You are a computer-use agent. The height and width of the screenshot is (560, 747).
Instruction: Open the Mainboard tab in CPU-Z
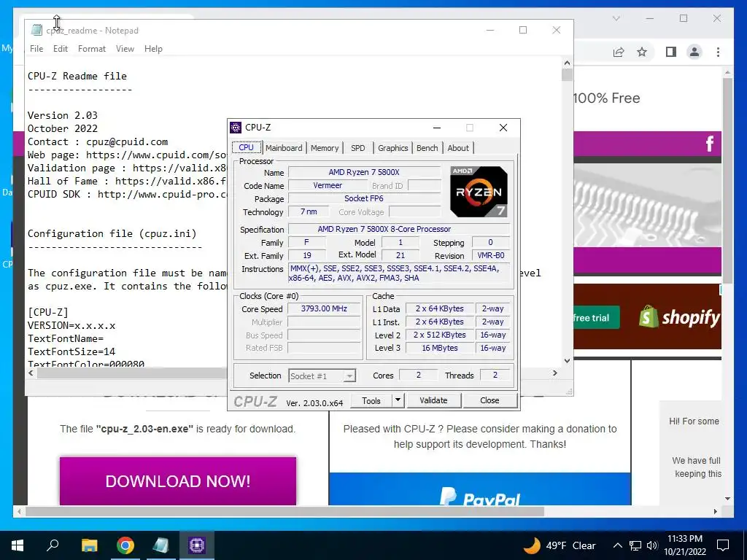(x=284, y=147)
